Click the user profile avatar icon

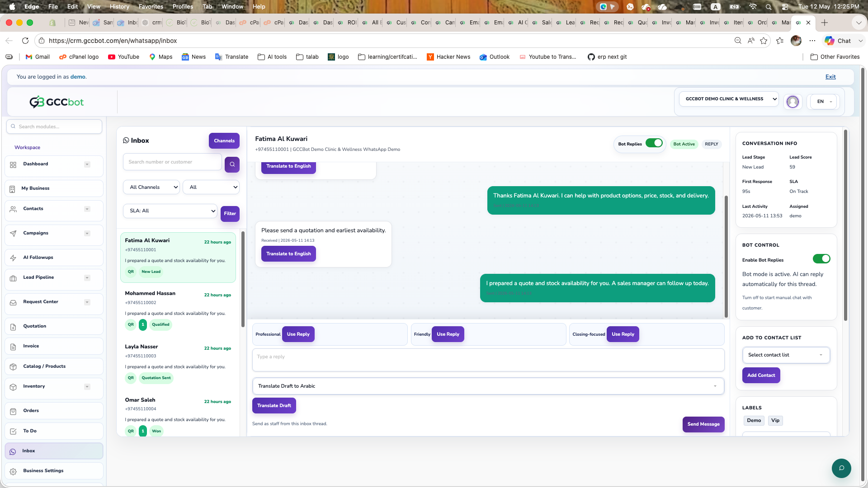[793, 102]
